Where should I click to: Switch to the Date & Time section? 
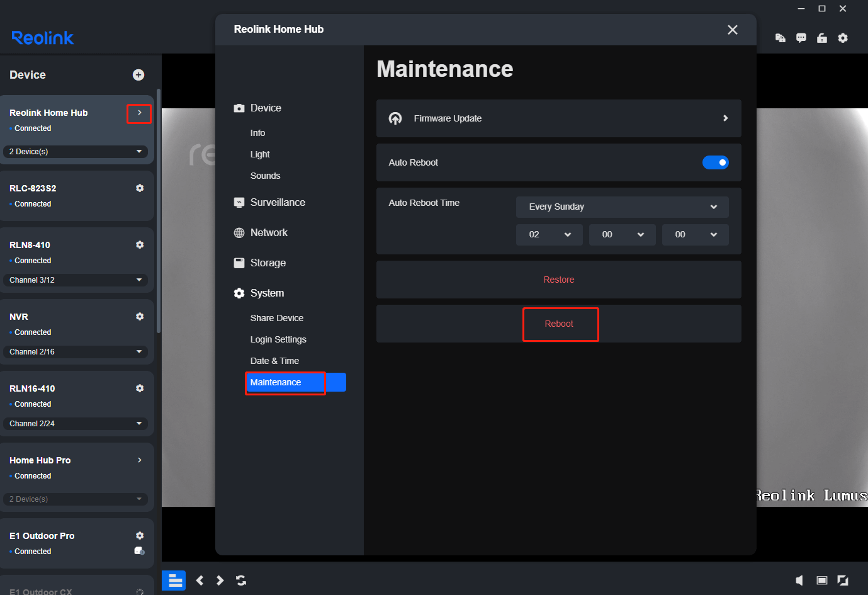coord(274,360)
